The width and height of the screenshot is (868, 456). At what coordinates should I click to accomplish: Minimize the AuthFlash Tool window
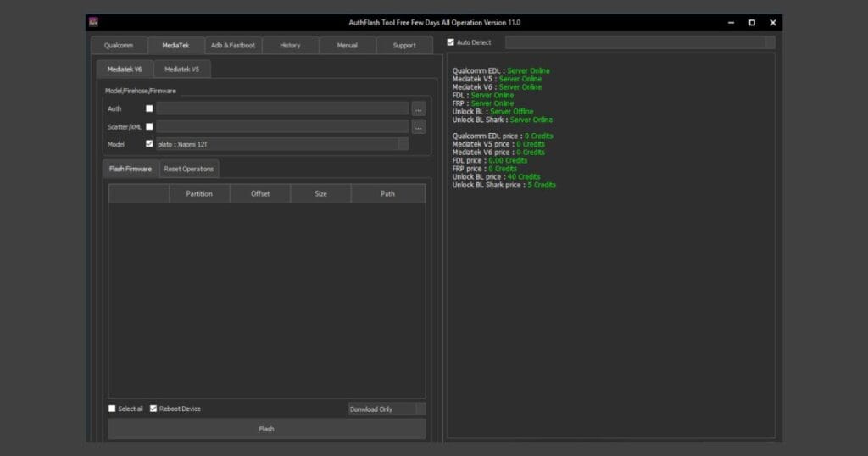pos(732,23)
